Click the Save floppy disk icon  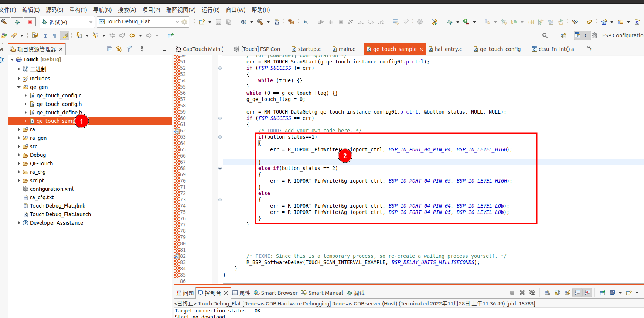pyautogui.click(x=218, y=22)
